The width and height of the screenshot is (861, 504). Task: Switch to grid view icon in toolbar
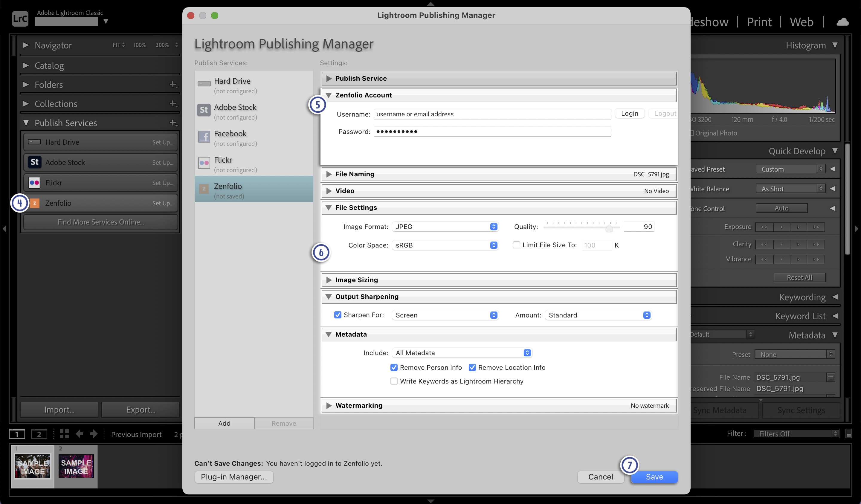click(x=64, y=434)
